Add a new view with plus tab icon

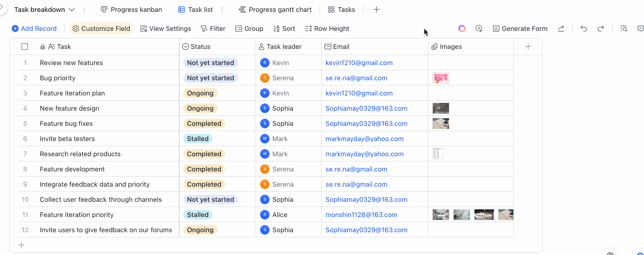(x=376, y=9)
